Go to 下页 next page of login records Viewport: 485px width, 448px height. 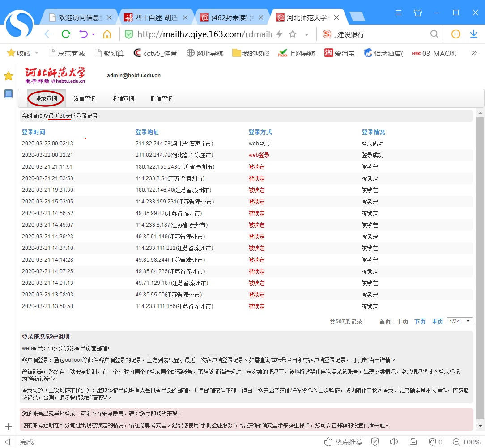(420, 321)
